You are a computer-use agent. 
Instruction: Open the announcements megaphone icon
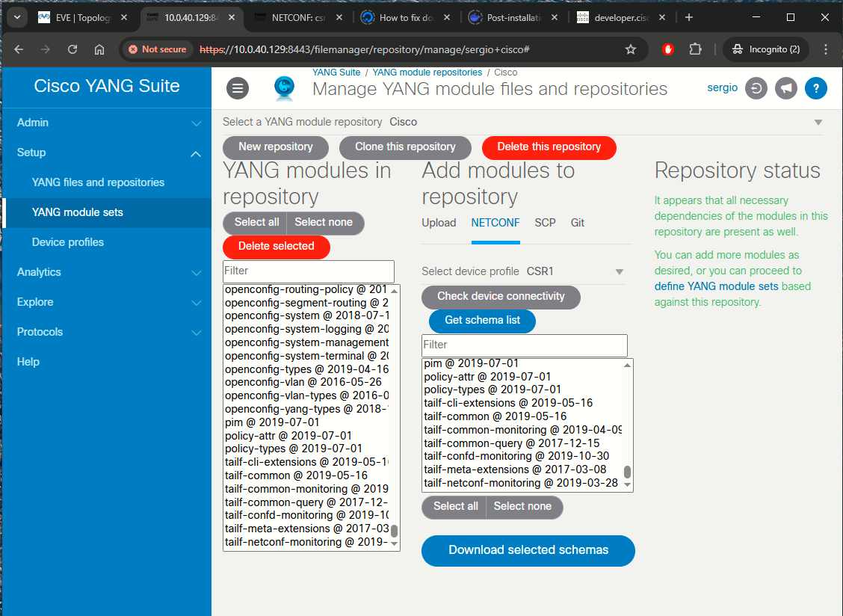pos(786,88)
